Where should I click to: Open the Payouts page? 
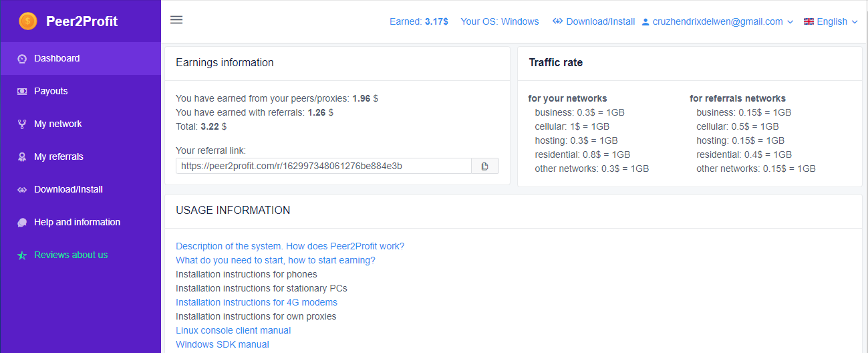click(x=80, y=91)
